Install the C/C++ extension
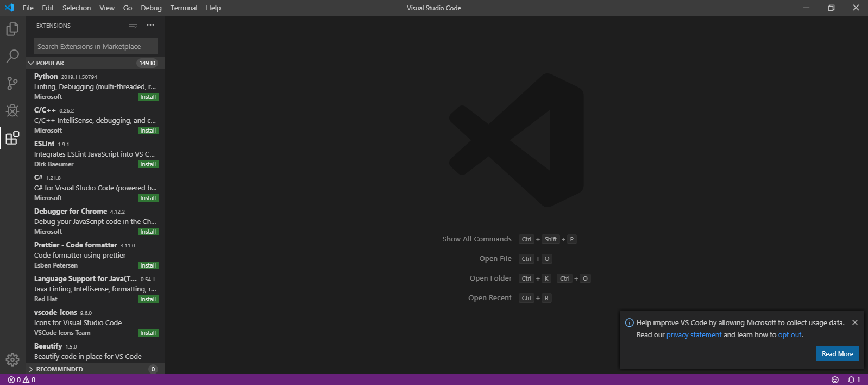Screen dimensions: 868x385 pos(148,131)
